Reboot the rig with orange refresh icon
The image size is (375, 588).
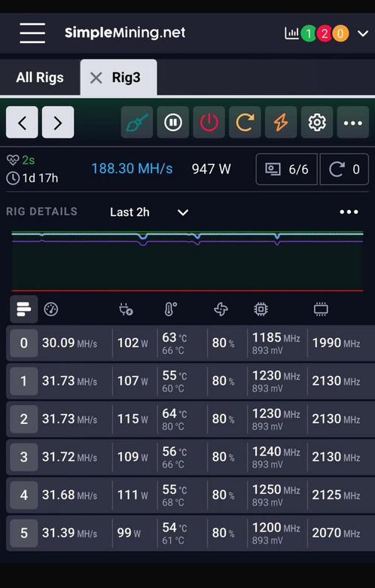click(245, 122)
